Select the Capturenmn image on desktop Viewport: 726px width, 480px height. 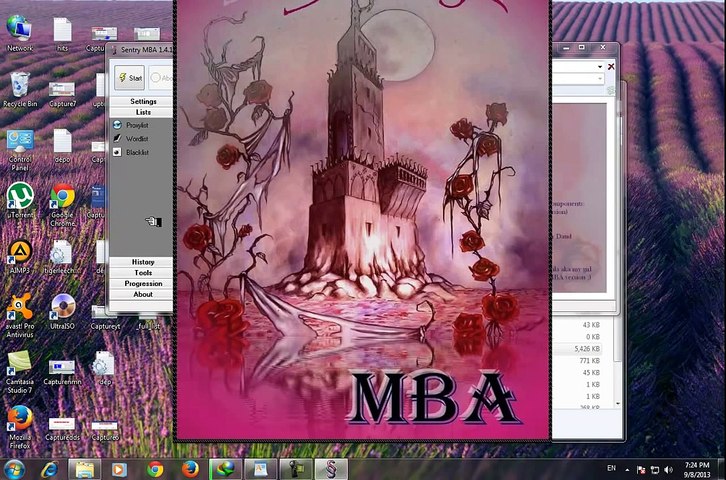point(62,373)
